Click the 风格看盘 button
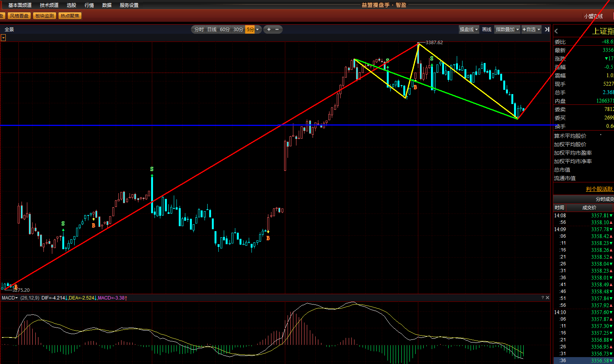Image resolution: width=614 pixels, height=364 pixels. [x=19, y=16]
